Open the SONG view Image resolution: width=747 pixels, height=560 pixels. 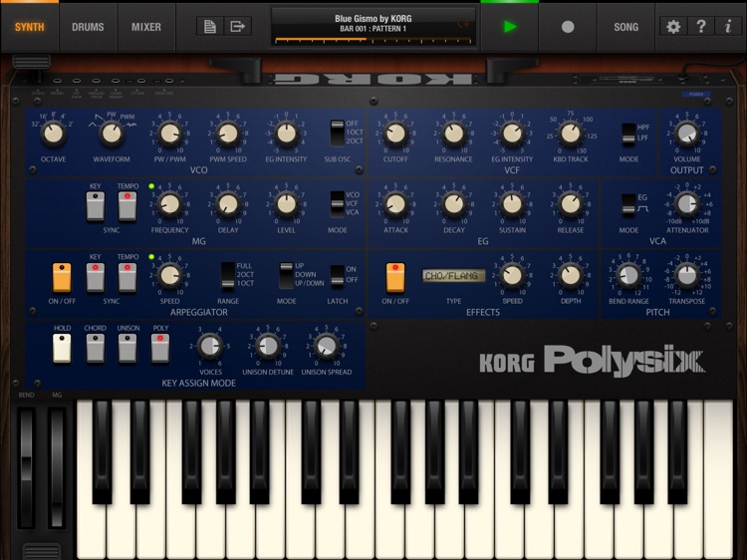coord(626,27)
